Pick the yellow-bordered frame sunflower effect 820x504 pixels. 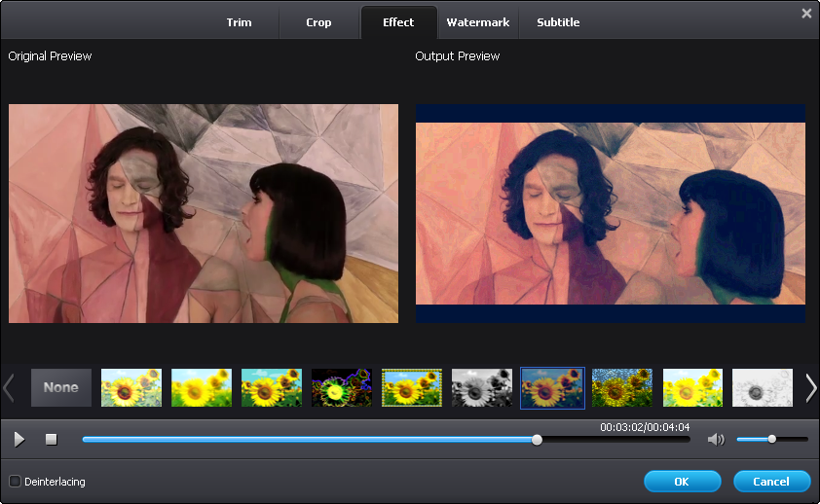coord(412,387)
